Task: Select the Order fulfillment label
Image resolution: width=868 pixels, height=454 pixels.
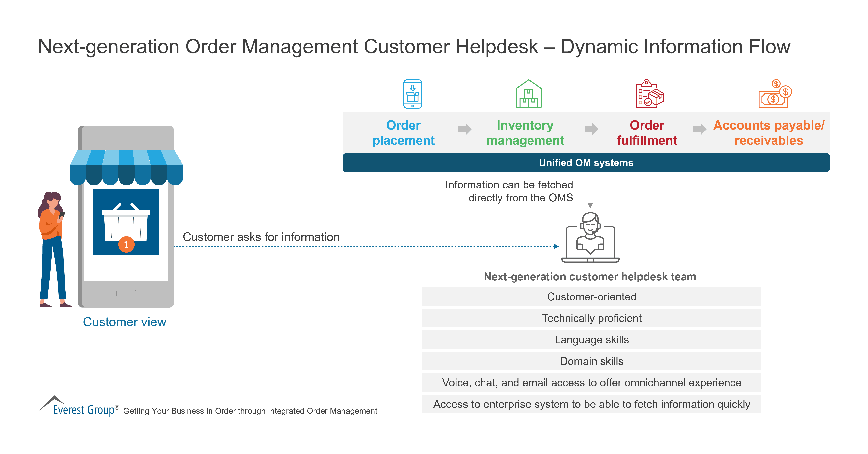Action: [647, 133]
